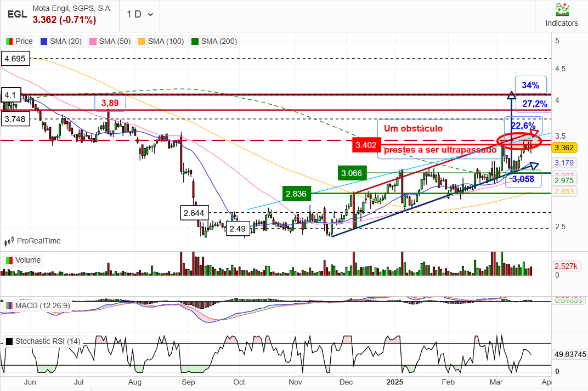
Task: Click the Mota-Engil, SGPS, S.A. company name
Action: coord(72,8)
